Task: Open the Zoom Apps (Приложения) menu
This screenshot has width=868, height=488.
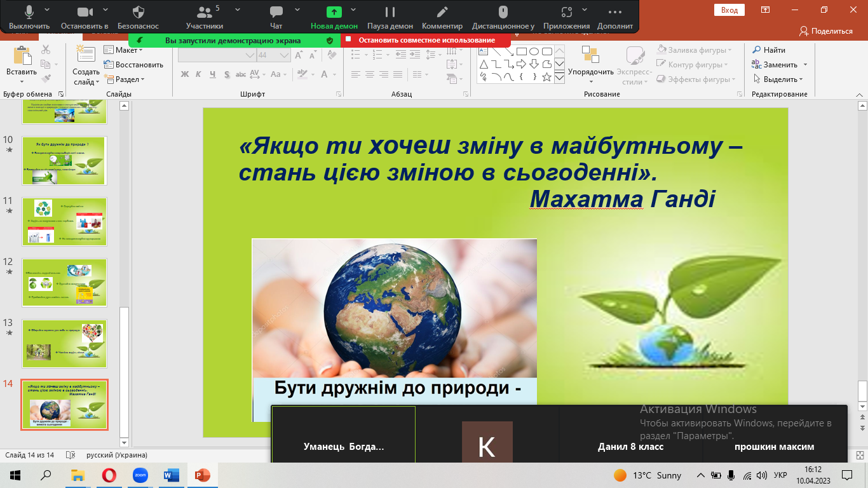Action: click(566, 12)
